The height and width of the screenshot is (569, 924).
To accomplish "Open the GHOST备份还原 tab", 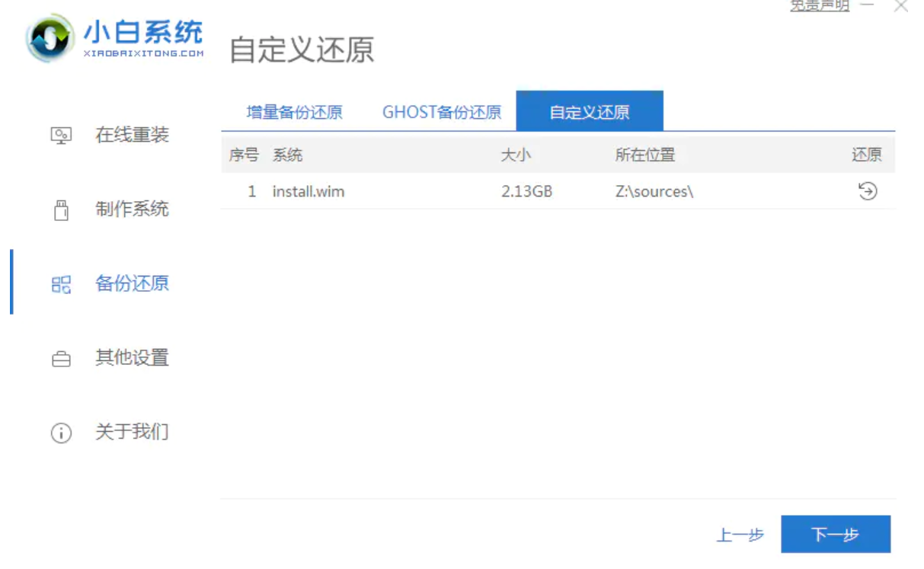I will tap(442, 113).
